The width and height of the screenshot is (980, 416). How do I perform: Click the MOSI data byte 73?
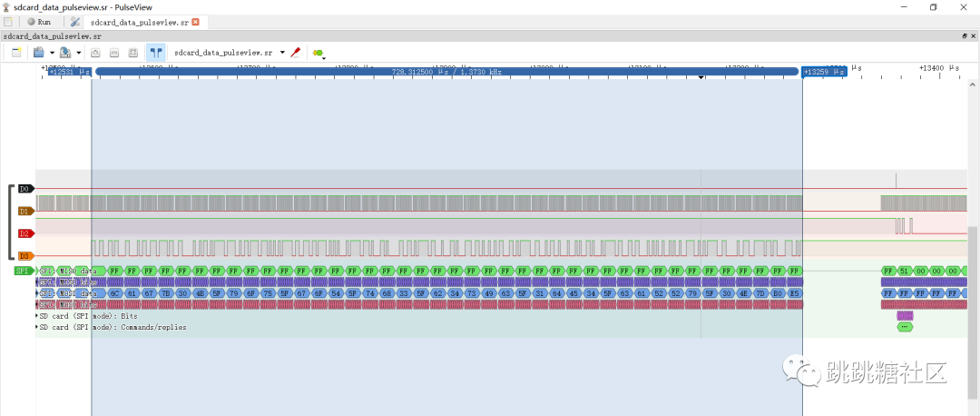[x=471, y=293]
